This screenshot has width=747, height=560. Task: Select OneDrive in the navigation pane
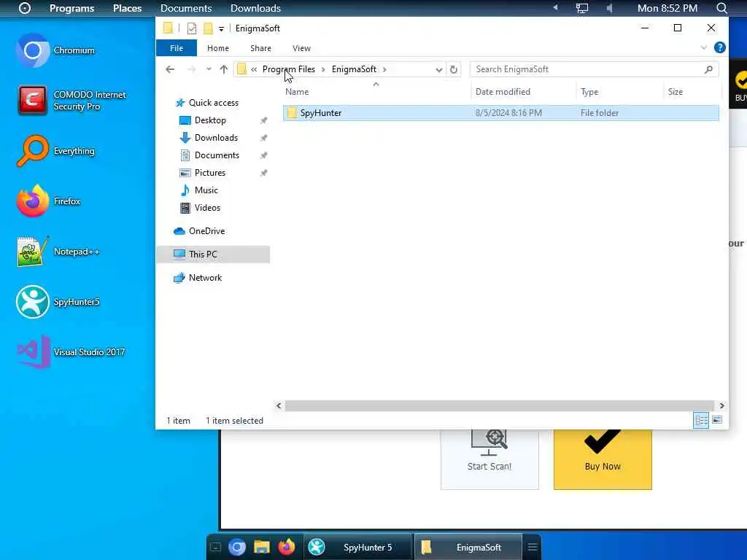[206, 231]
